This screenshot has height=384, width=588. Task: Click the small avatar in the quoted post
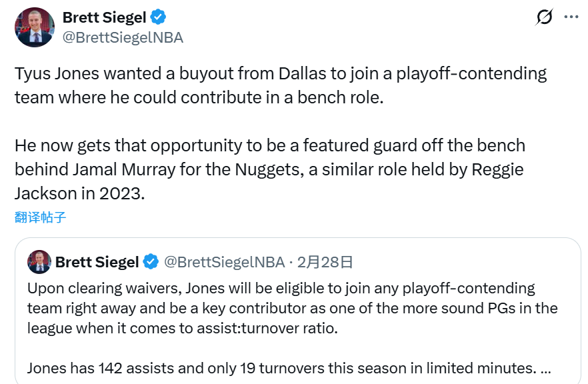click(x=39, y=262)
